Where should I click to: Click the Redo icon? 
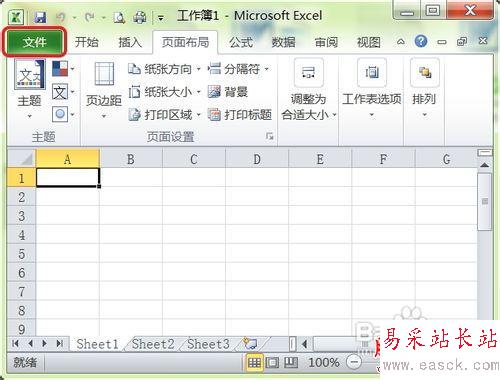coord(89,17)
